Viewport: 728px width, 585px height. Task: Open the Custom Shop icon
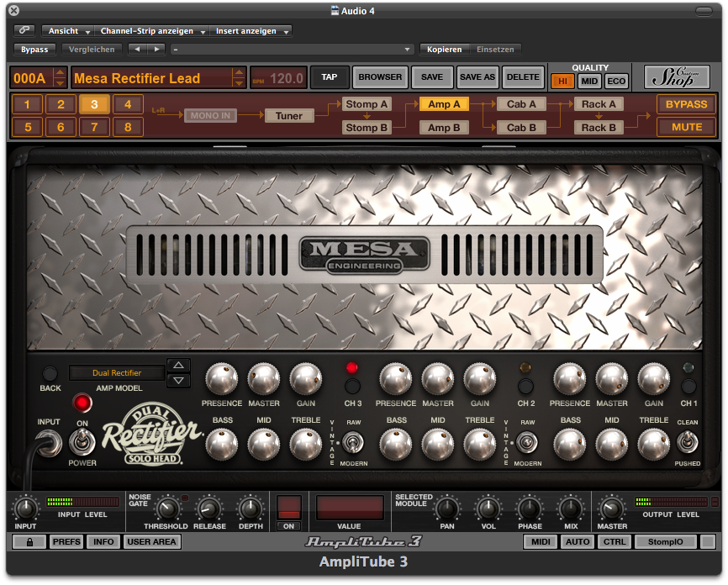[x=677, y=77]
